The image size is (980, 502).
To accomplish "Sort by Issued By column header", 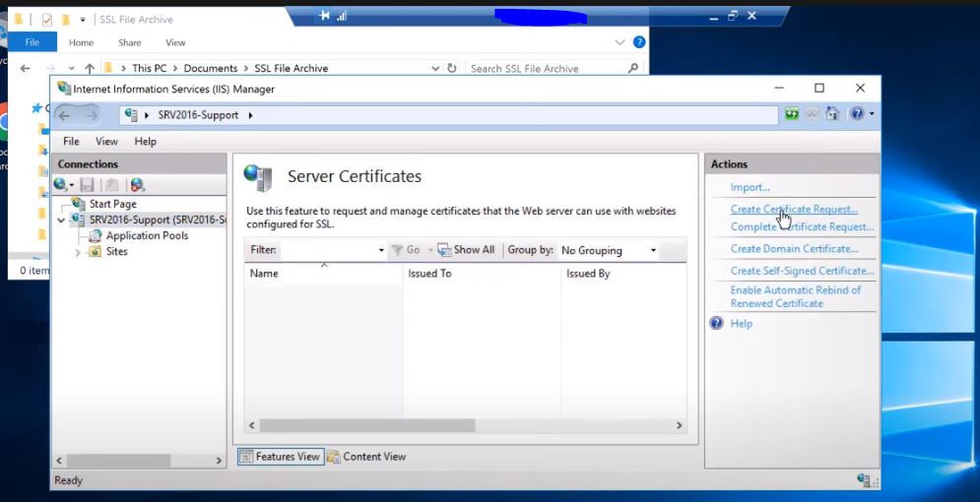I will [x=623, y=273].
